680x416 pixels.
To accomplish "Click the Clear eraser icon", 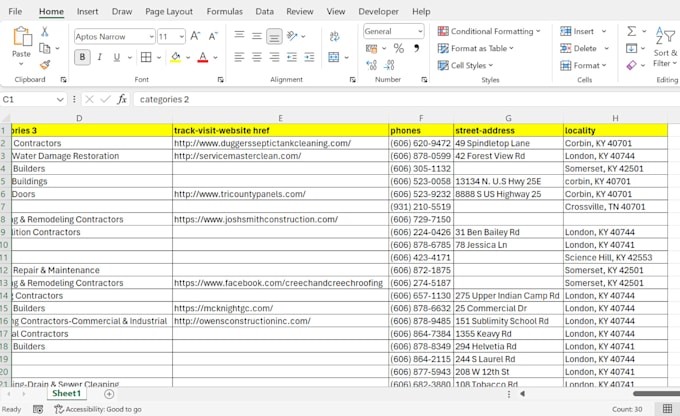I will click(x=631, y=65).
